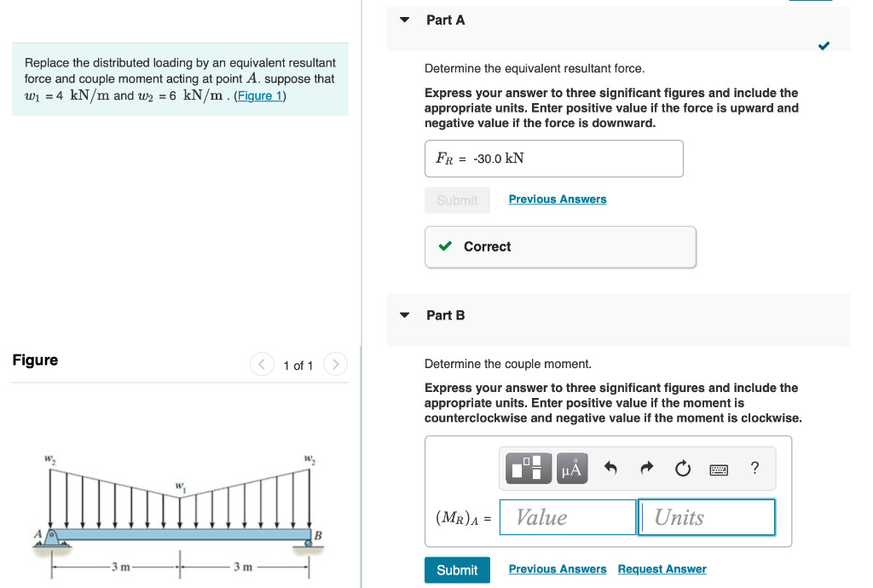Click the next figure arrow
Viewport: 873px width, 588px height.
(335, 364)
